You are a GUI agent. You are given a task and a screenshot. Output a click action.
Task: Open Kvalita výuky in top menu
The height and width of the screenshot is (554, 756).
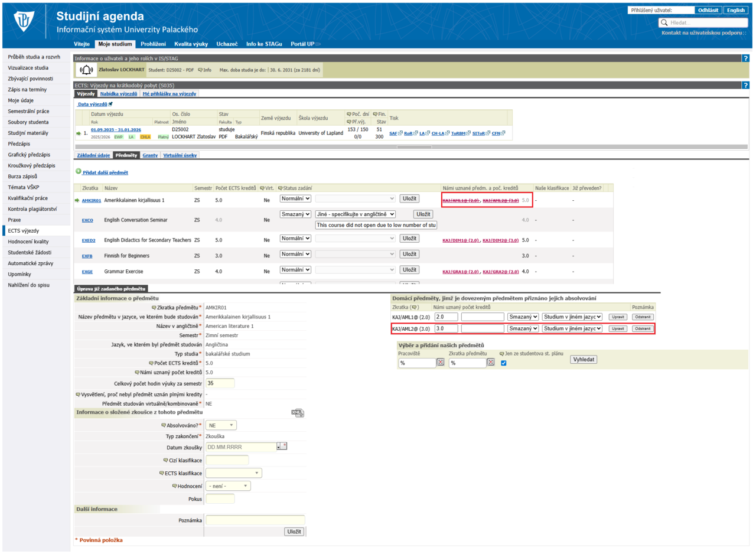click(x=191, y=44)
